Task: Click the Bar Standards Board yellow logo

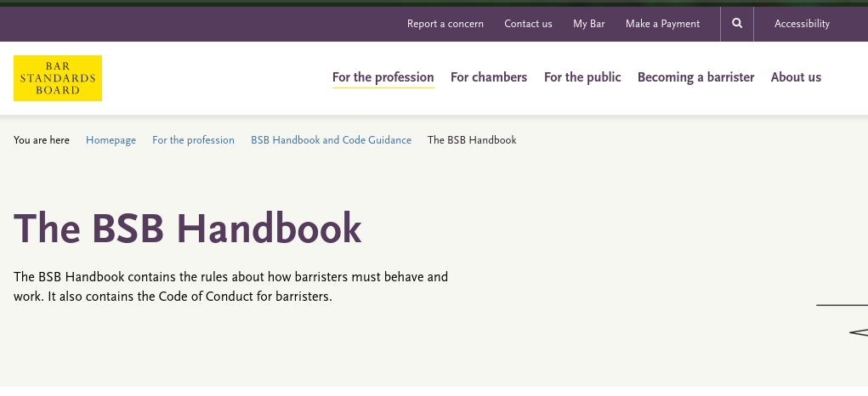Action: tap(58, 78)
